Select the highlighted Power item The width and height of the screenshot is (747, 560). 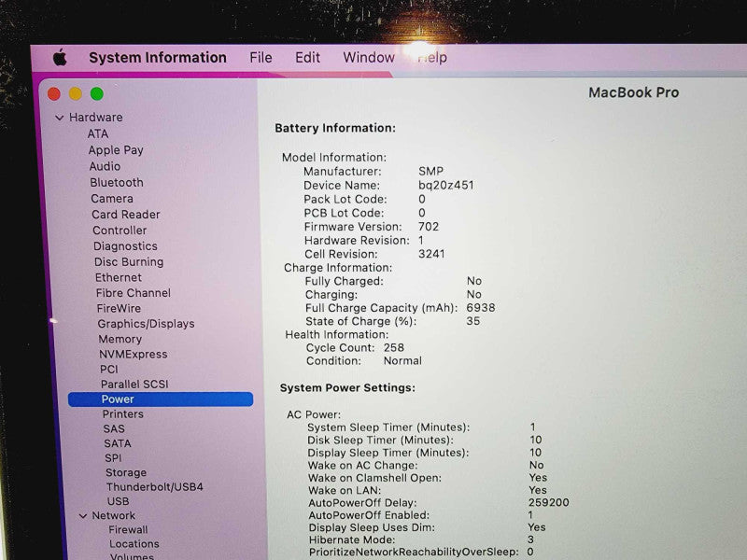(x=161, y=399)
